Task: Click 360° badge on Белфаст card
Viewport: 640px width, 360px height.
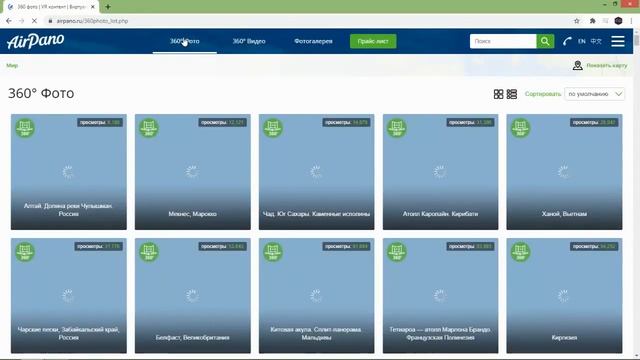Action: (149, 252)
